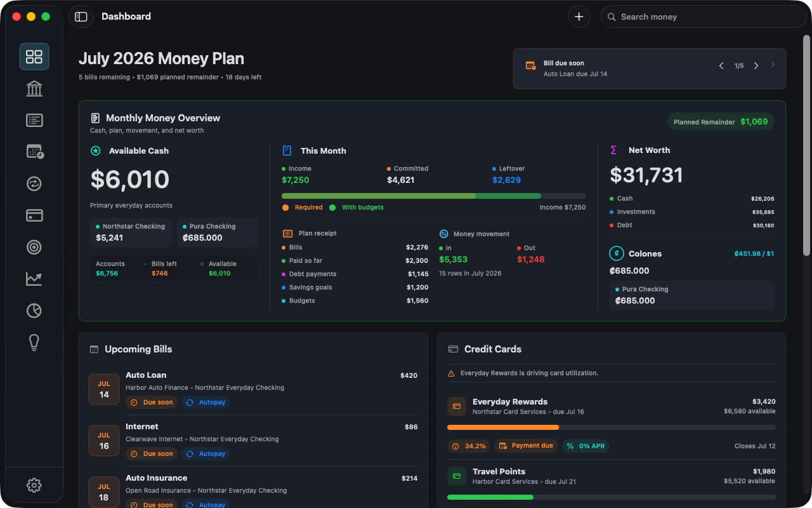Click the Money movement arrows icon
The height and width of the screenshot is (508, 812).
click(x=444, y=234)
